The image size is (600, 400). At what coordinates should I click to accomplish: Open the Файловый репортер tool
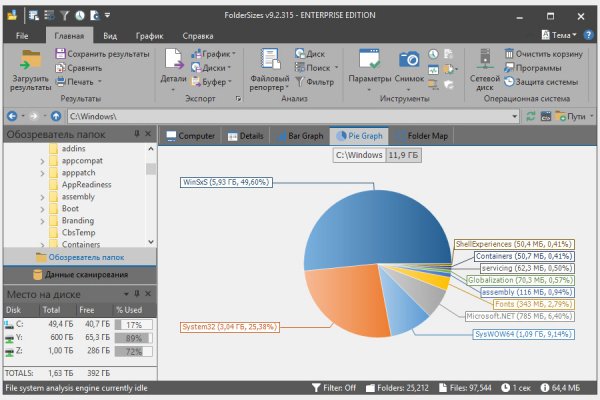tap(270, 70)
